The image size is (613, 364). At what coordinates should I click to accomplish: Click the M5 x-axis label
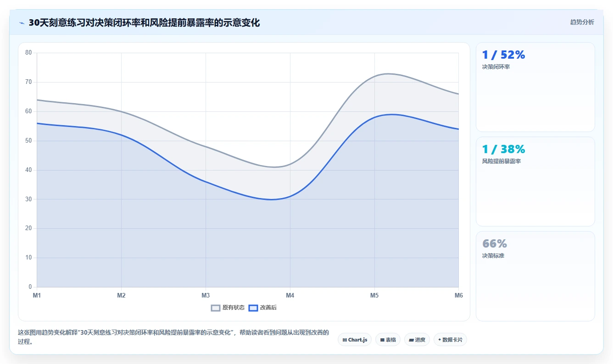374,296
